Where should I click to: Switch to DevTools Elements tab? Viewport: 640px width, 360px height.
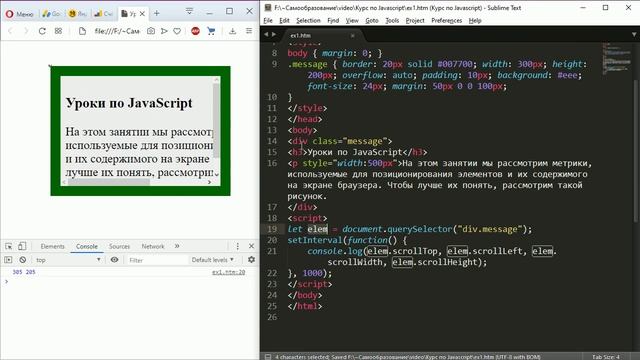53,247
